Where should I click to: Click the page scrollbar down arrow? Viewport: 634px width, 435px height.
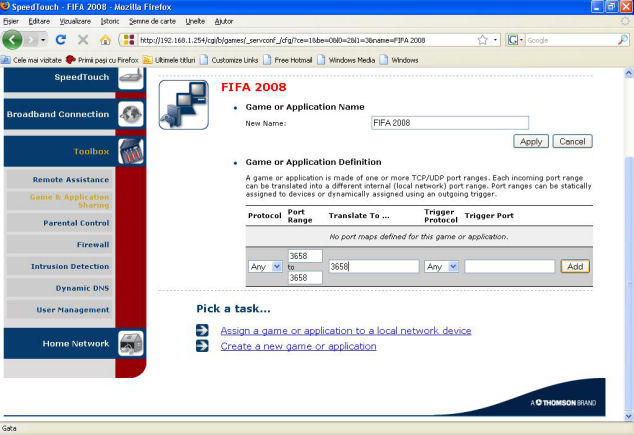click(x=628, y=416)
